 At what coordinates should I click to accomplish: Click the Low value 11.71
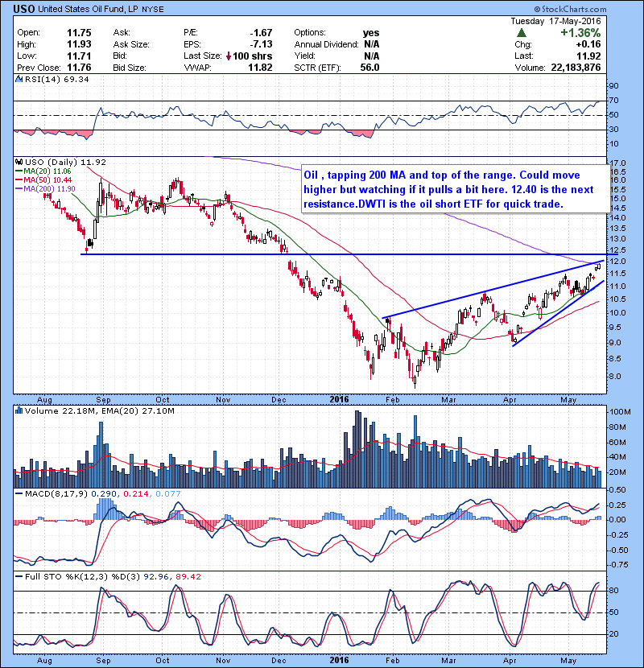coord(79,56)
